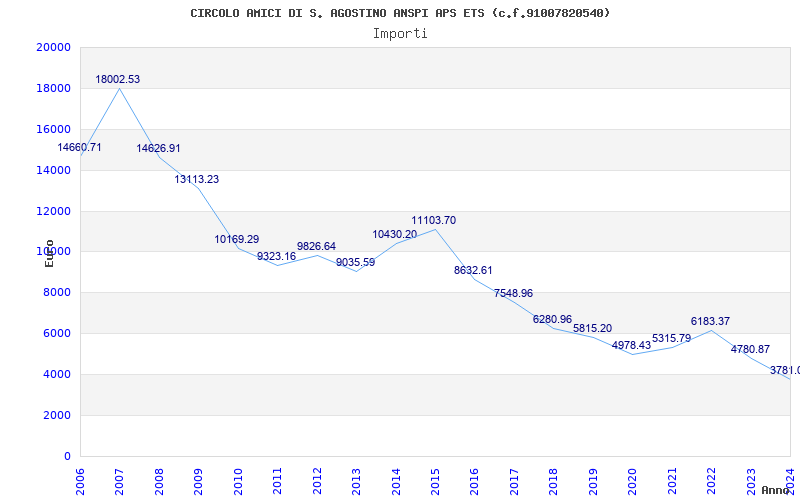800x500 pixels.
Task: Click the y-axis tick 16000
Action: [53, 129]
